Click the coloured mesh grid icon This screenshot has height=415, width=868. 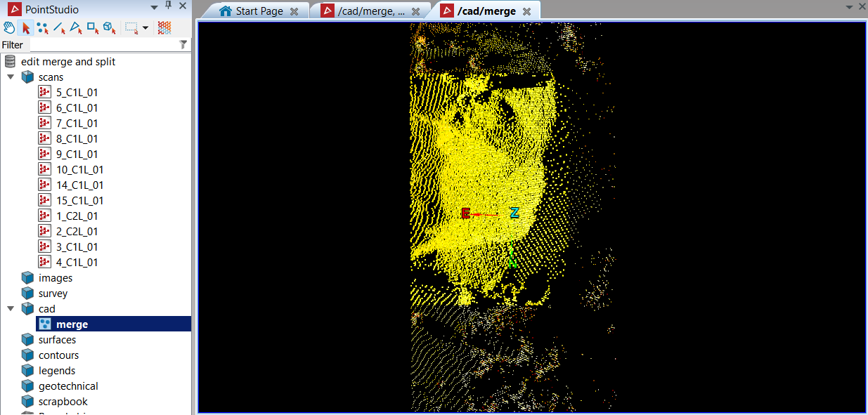tap(164, 28)
